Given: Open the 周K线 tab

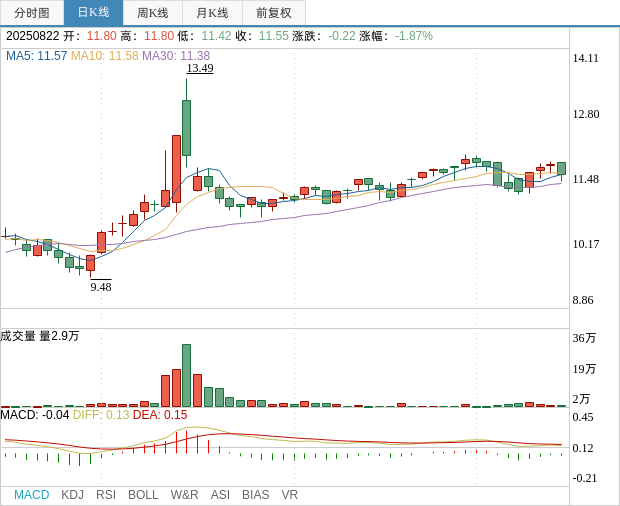Looking at the screenshot, I should coord(153,13).
